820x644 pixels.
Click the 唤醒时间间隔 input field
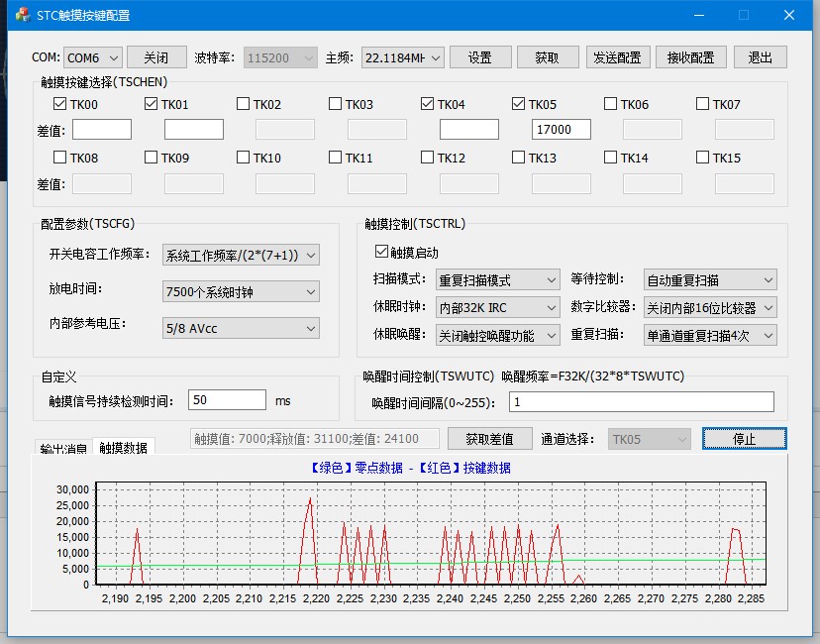pos(641,401)
